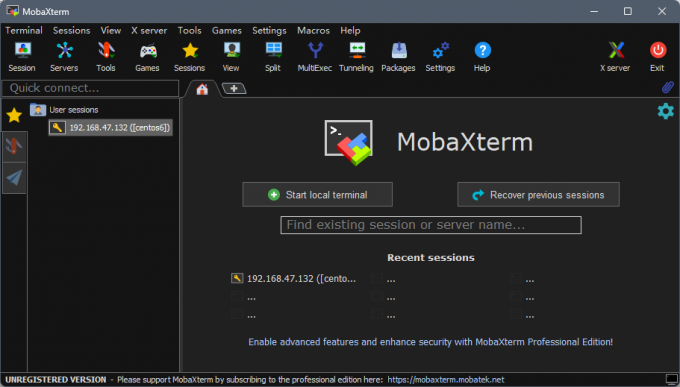Click the status bar monitor icon
The height and width of the screenshot is (387, 680).
671,380
